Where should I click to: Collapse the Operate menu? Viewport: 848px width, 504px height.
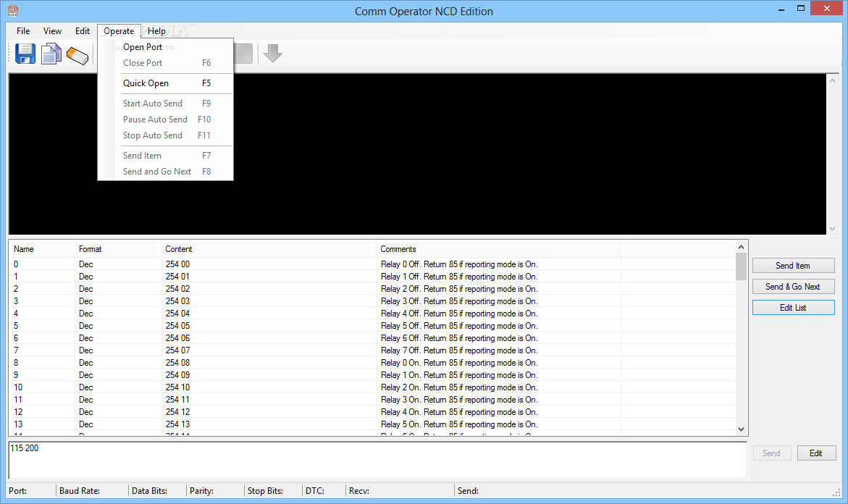(119, 31)
